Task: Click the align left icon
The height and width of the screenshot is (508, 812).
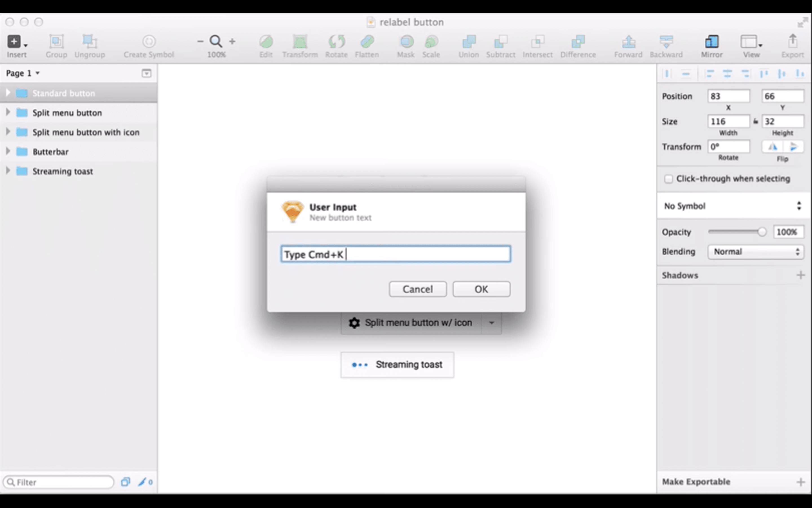Action: pos(709,73)
